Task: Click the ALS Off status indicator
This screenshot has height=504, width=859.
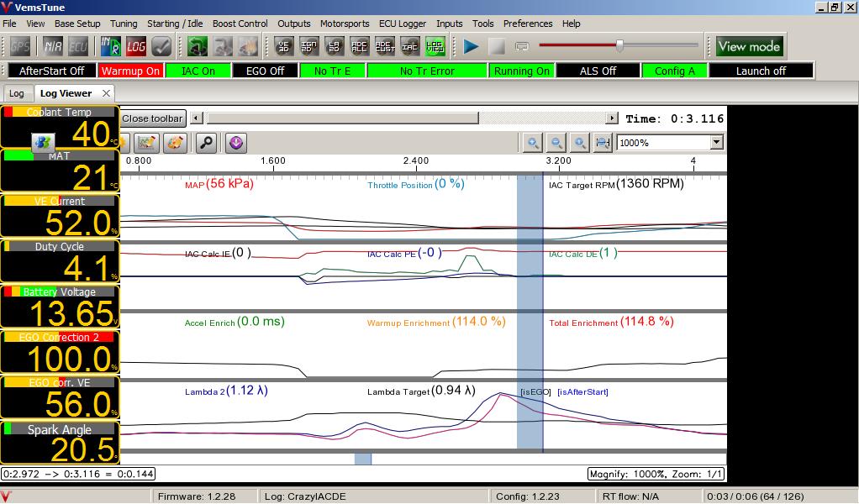Action: pyautogui.click(x=598, y=71)
